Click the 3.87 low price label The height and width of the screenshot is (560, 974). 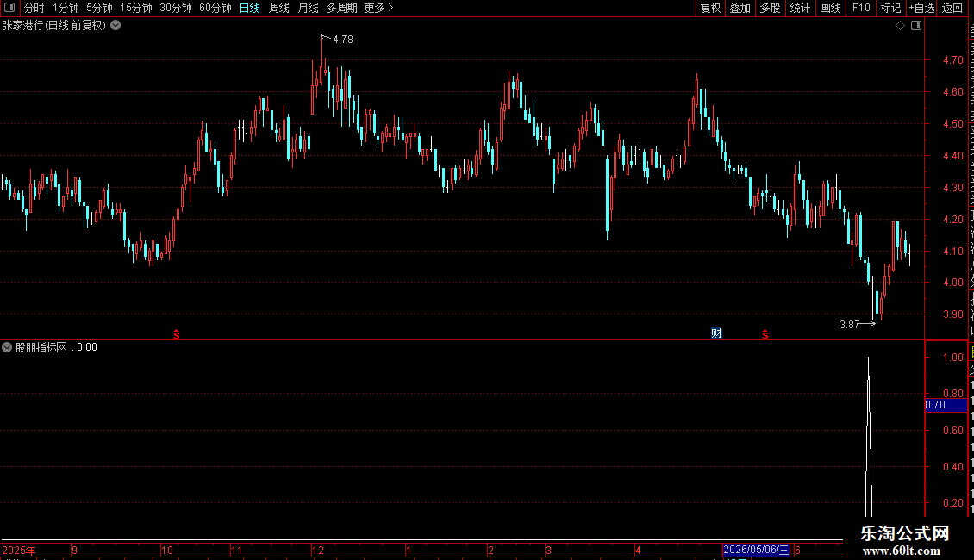pyautogui.click(x=849, y=324)
